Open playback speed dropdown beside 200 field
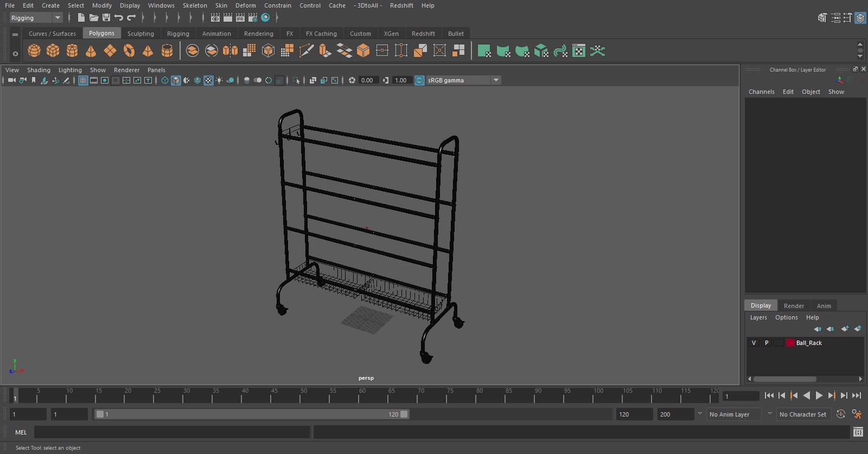 (700, 414)
